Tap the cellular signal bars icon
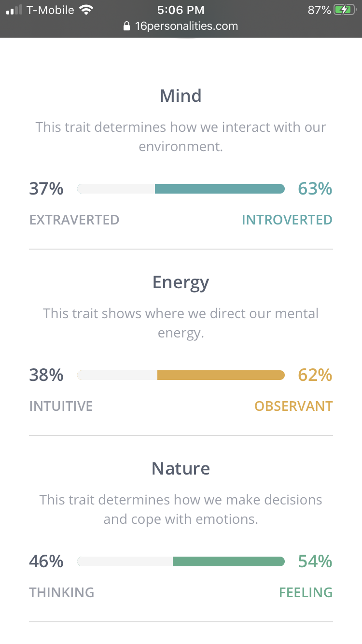The height and width of the screenshot is (644, 362). coord(14,10)
